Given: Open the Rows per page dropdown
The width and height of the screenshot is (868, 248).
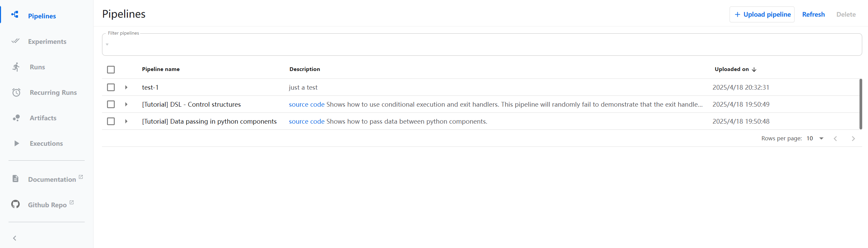Looking at the screenshot, I should pyautogui.click(x=815, y=138).
